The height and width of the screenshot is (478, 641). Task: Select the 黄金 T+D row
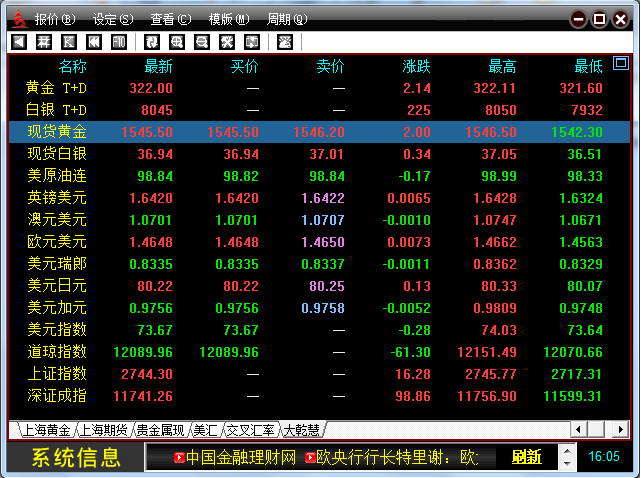pyautogui.click(x=319, y=88)
